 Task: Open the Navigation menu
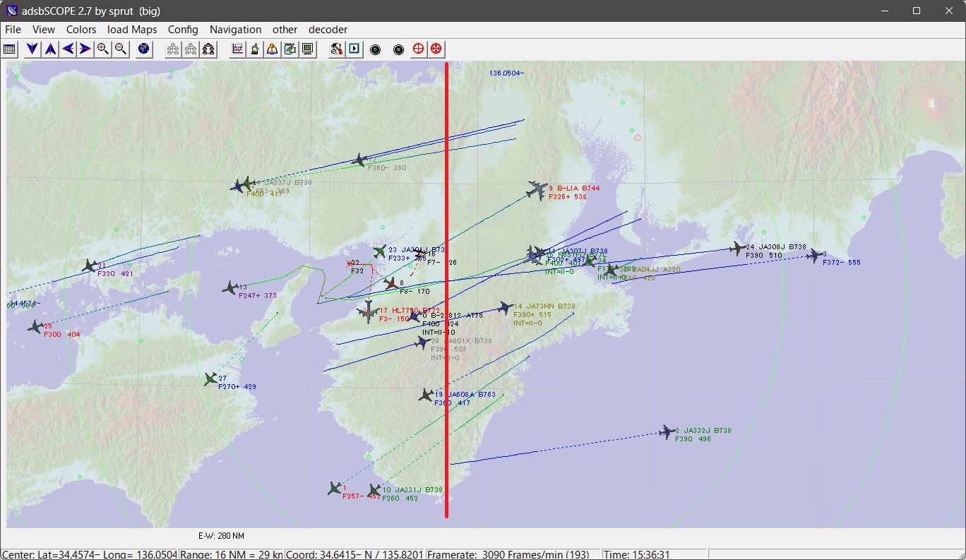click(x=235, y=30)
